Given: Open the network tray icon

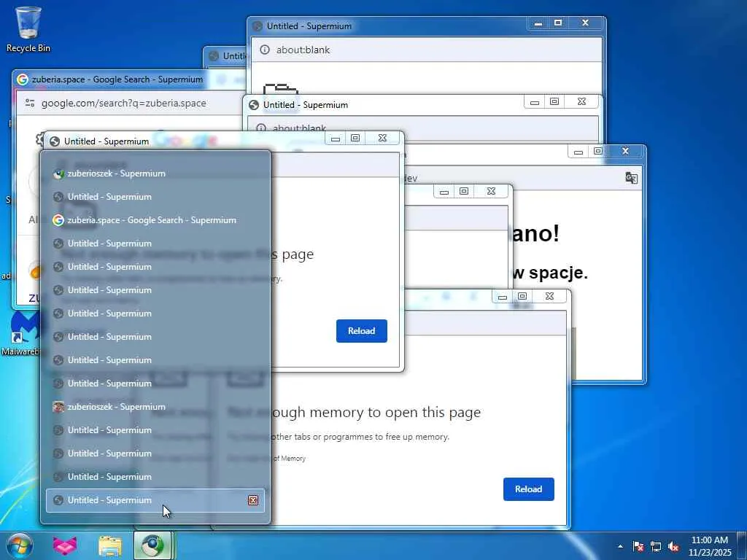Looking at the screenshot, I should [656, 546].
